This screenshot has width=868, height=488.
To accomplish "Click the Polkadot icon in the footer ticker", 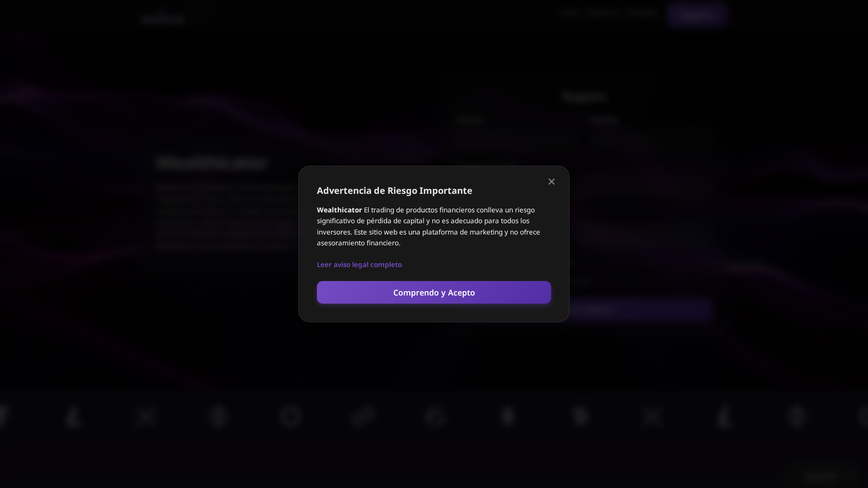I will (797, 417).
